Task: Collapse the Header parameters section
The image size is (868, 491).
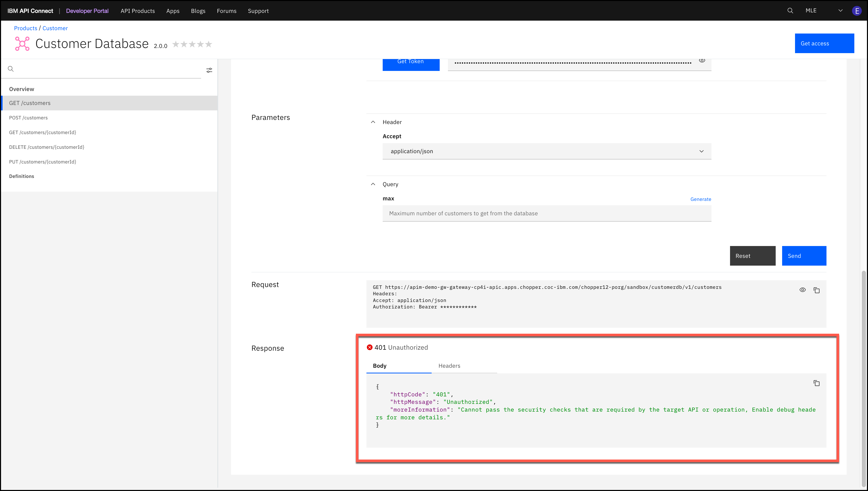Action: (373, 122)
